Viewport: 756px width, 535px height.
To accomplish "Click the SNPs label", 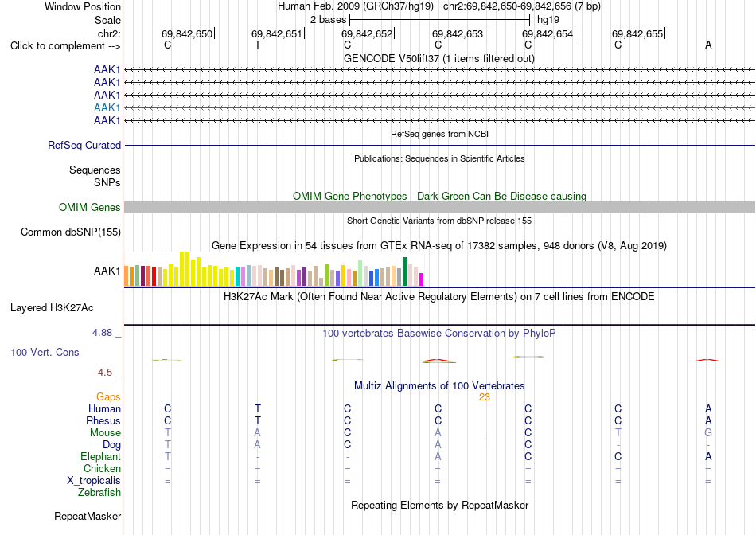I will click(107, 182).
